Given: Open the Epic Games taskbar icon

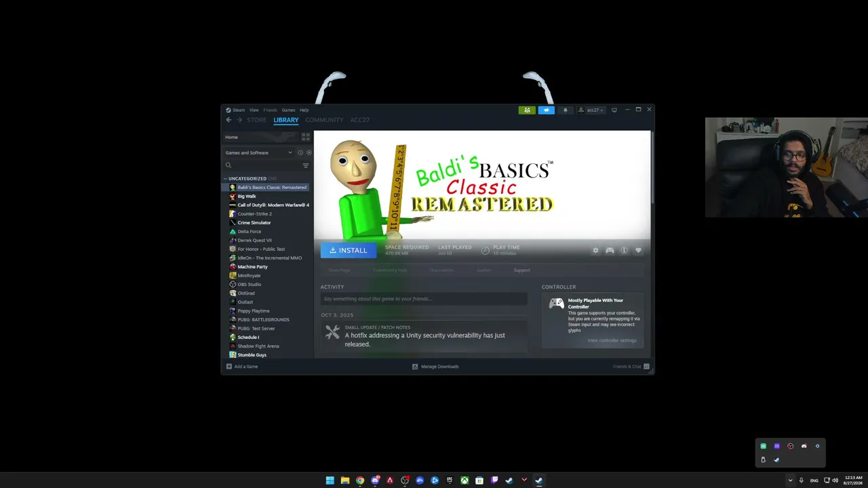Looking at the screenshot, I should 450,481.
